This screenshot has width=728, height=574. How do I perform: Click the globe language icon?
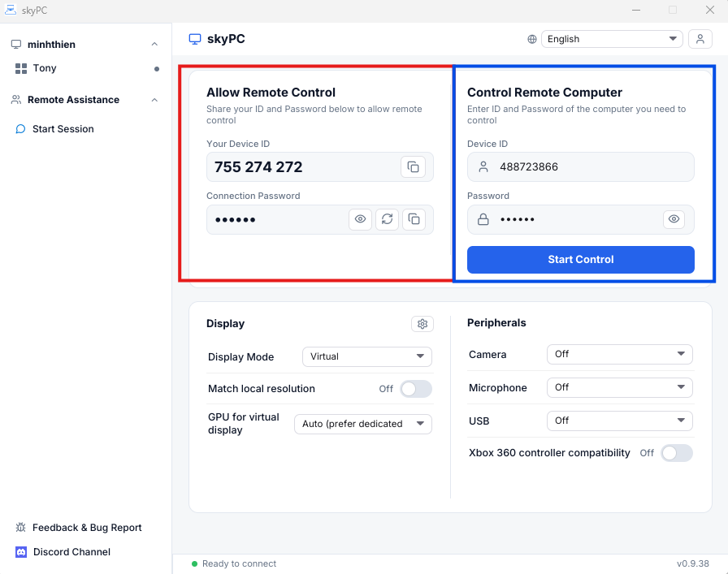click(532, 40)
